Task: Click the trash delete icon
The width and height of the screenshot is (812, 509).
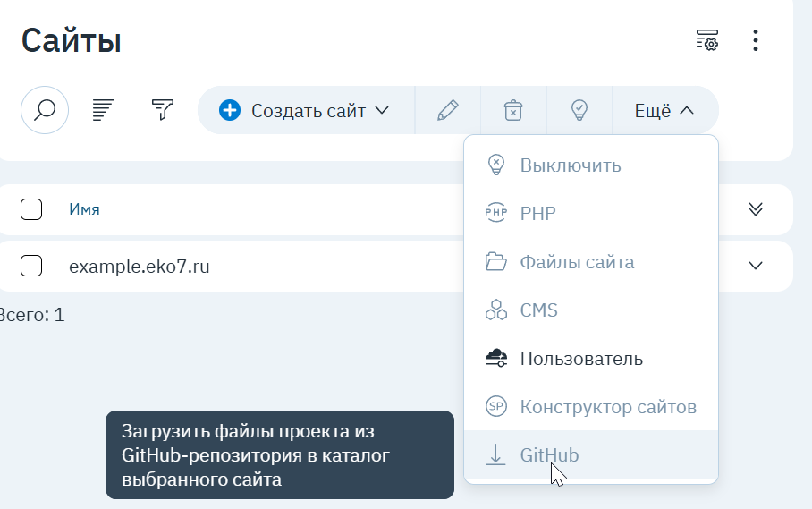Action: click(x=513, y=110)
